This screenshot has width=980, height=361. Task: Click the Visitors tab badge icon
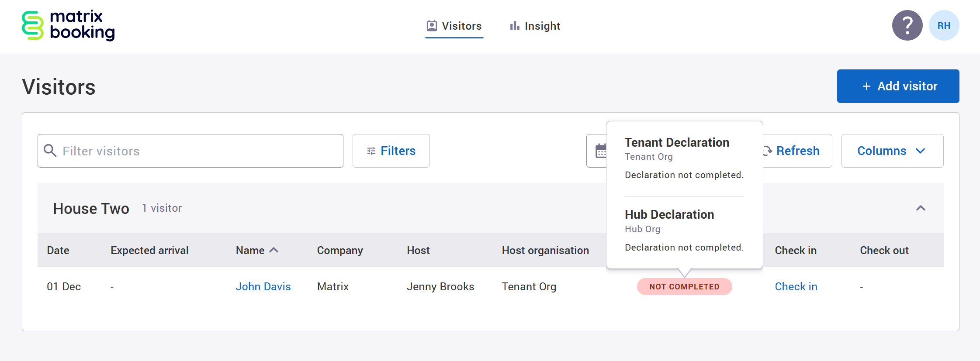[x=432, y=26]
